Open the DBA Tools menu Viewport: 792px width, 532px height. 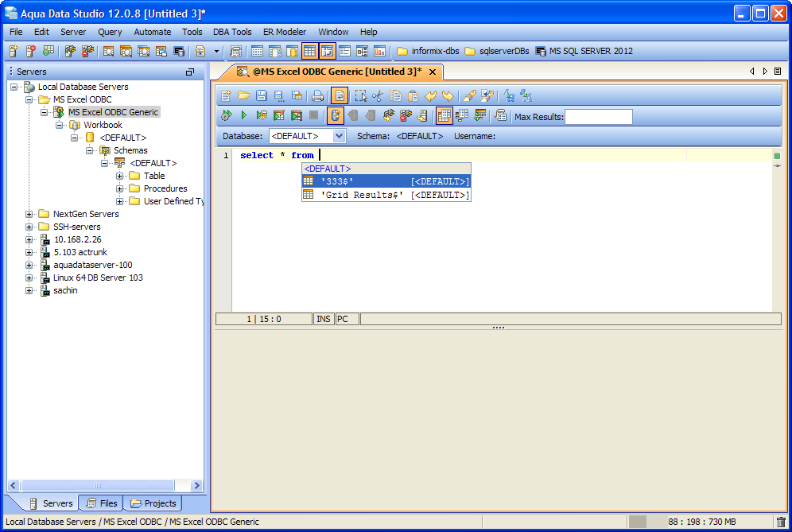pos(232,32)
